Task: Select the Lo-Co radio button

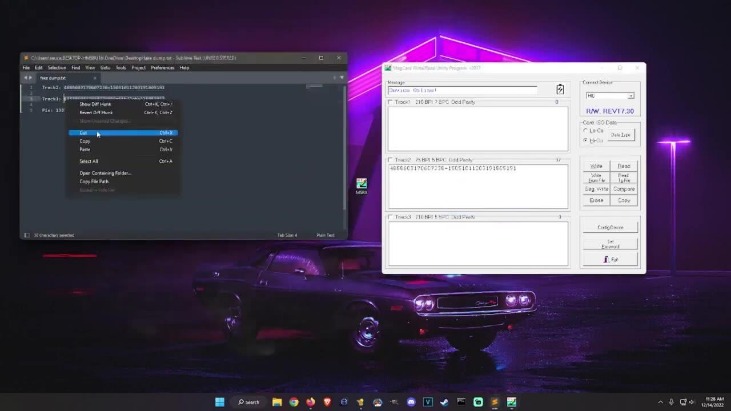Action: pyautogui.click(x=586, y=130)
